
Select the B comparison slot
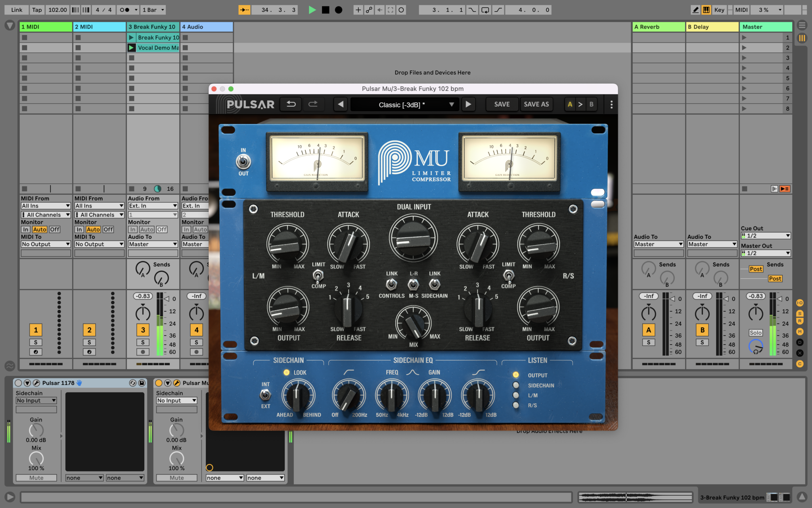tap(591, 104)
